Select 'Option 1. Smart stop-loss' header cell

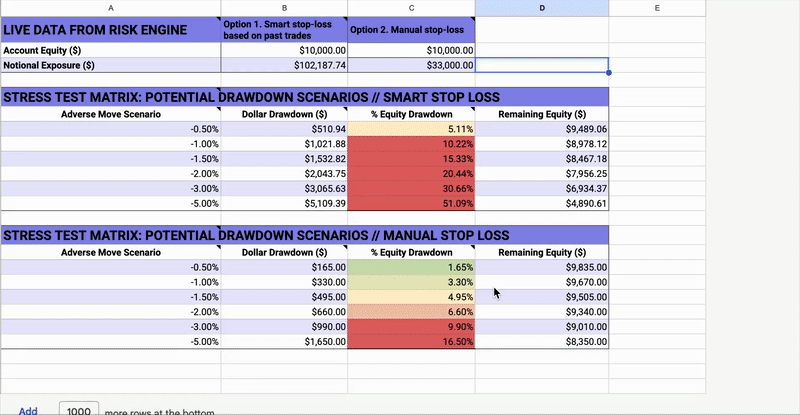pyautogui.click(x=284, y=30)
